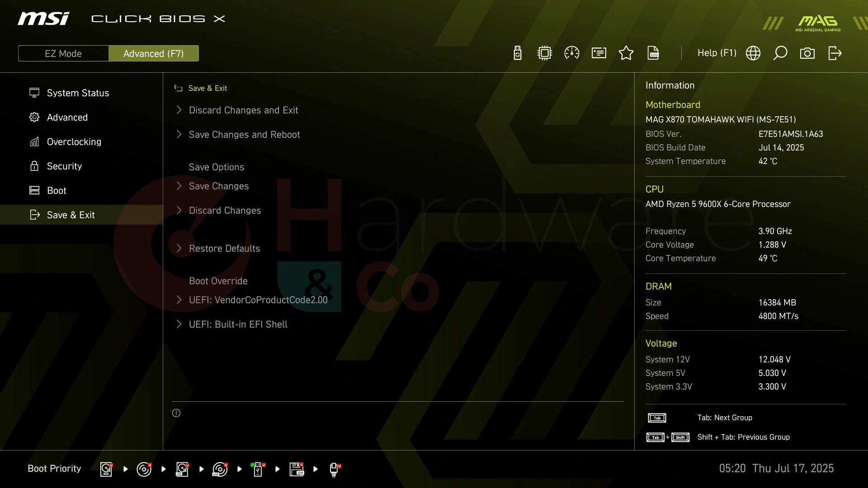The width and height of the screenshot is (868, 488).
Task: Open Help (F1)
Action: [x=717, y=53]
